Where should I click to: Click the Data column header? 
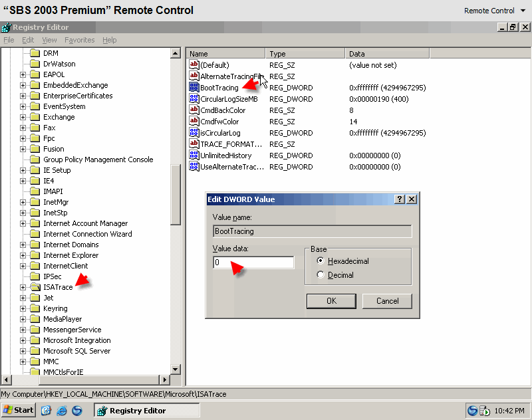coord(387,54)
